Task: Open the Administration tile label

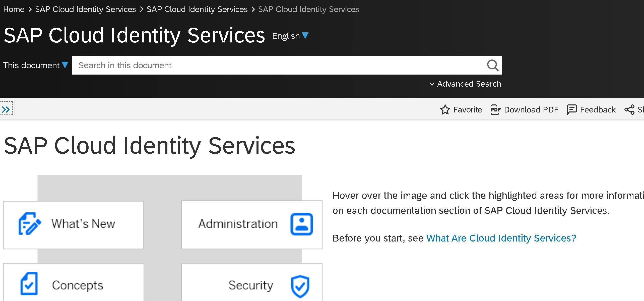Action: click(x=238, y=224)
